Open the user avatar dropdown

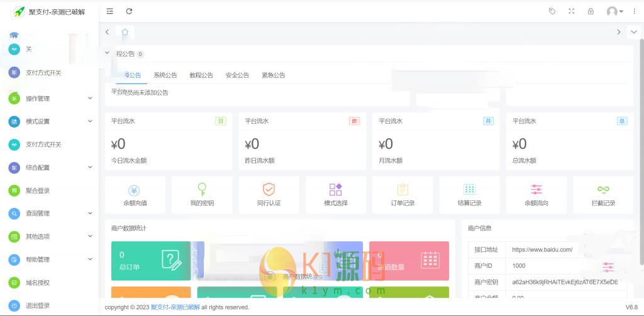point(614,11)
